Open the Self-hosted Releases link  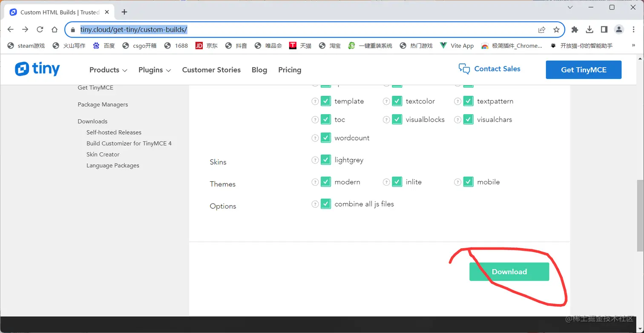pyautogui.click(x=114, y=132)
